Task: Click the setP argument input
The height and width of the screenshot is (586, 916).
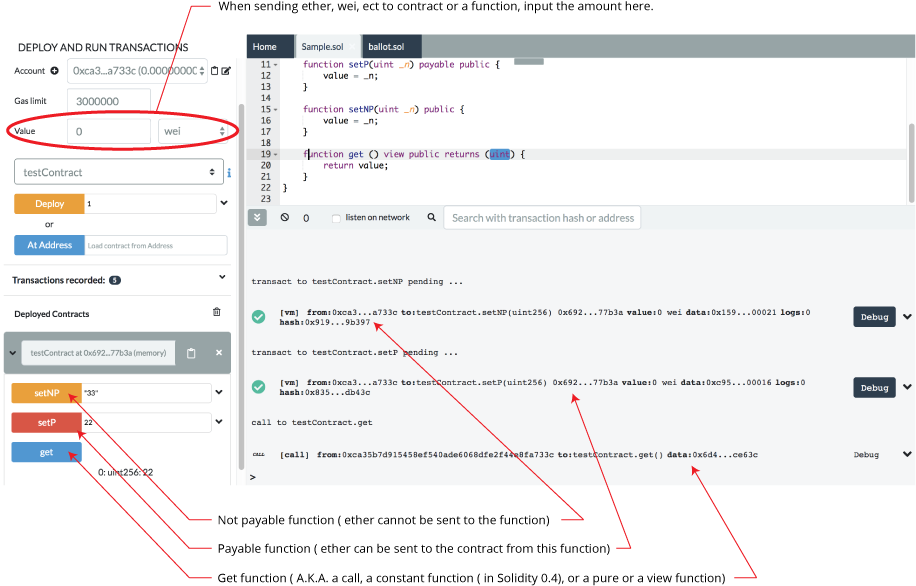Action: (x=147, y=422)
